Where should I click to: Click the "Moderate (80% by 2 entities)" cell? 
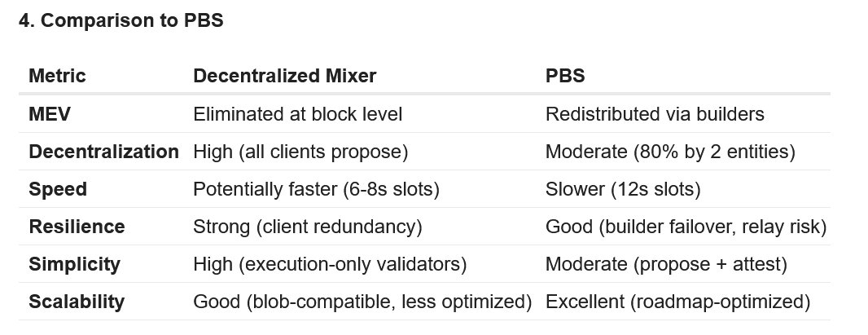pyautogui.click(x=669, y=152)
